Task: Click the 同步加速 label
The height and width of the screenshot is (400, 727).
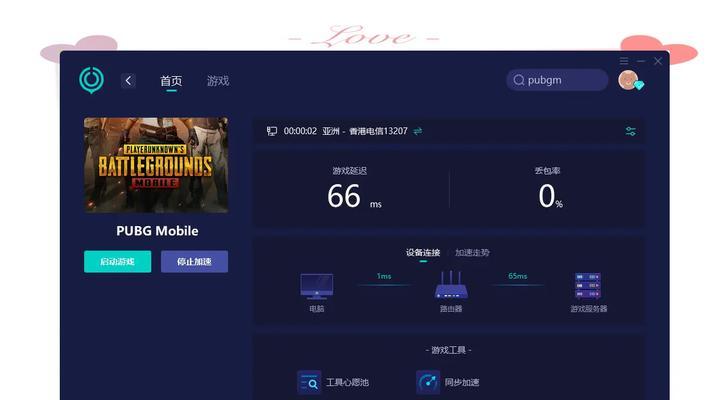Action: pyautogui.click(x=462, y=382)
